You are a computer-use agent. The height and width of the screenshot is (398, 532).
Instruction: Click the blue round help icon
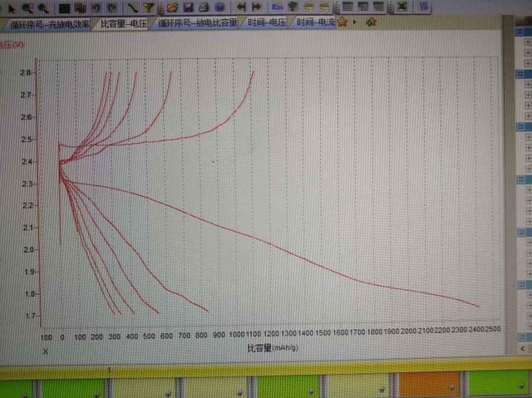point(219,7)
